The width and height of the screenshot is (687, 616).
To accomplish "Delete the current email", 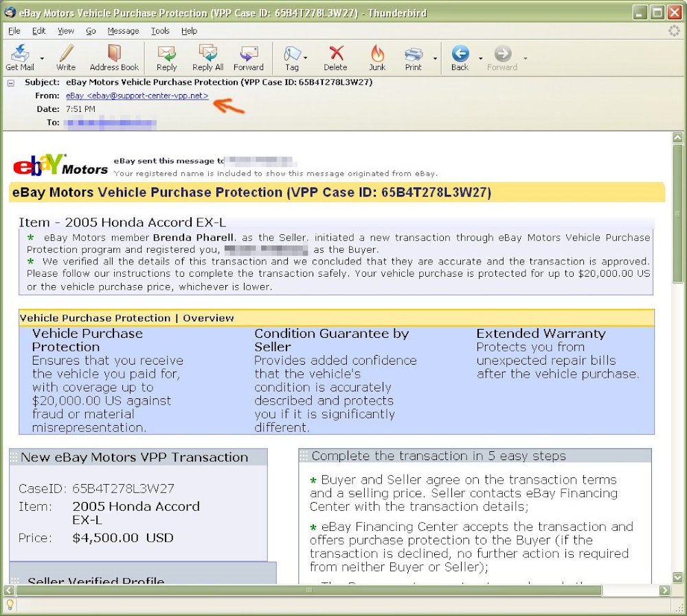I will (x=335, y=58).
